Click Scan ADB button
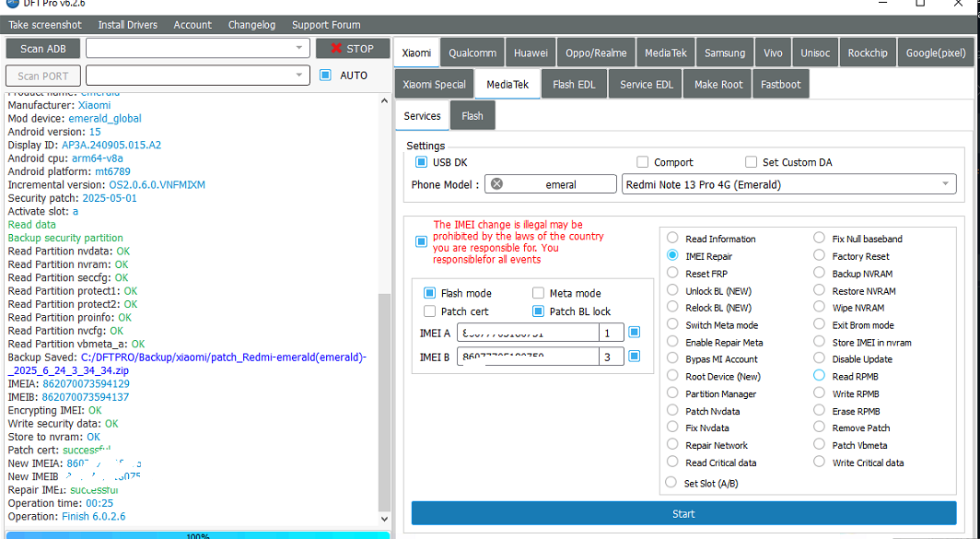This screenshot has height=539, width=980. coord(43,49)
